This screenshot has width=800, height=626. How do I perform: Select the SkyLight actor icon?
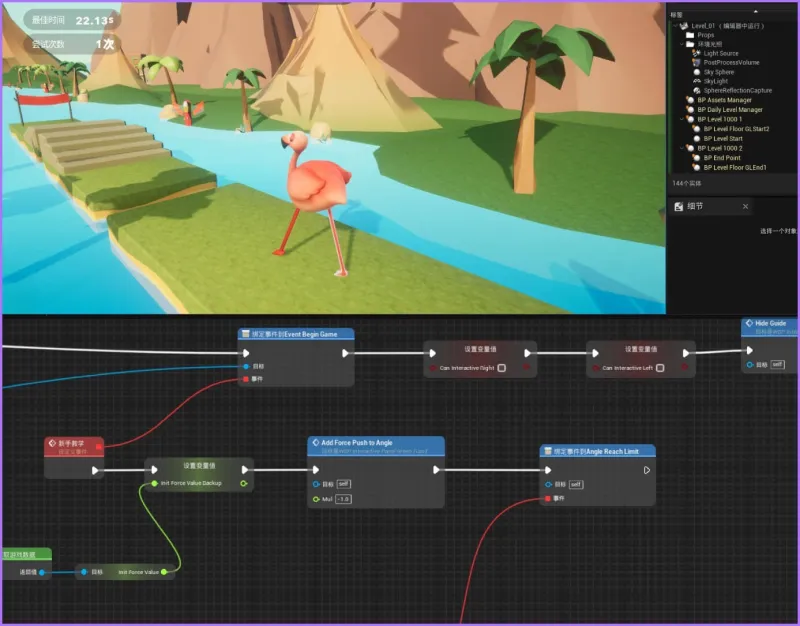click(x=696, y=81)
